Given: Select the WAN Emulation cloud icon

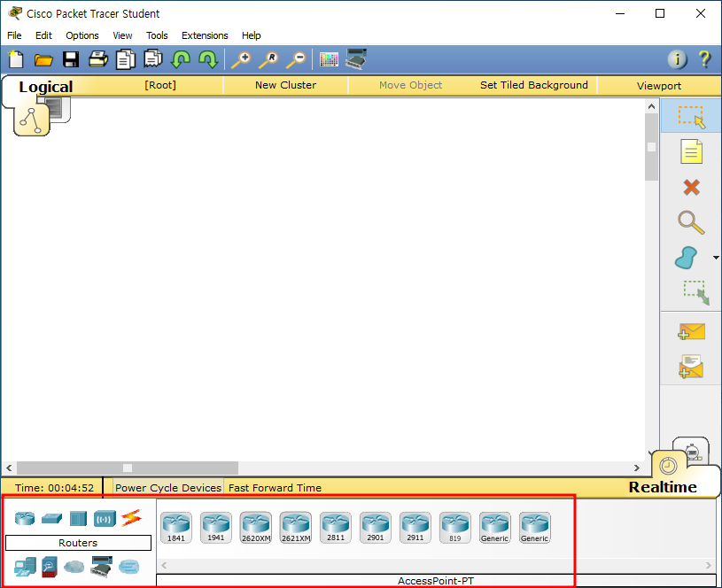Looking at the screenshot, I should (74, 567).
